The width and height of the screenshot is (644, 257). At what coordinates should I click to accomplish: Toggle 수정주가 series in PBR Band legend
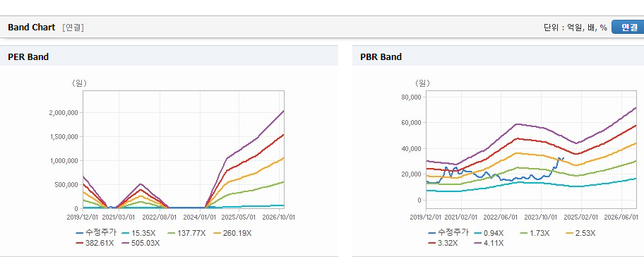(448, 233)
